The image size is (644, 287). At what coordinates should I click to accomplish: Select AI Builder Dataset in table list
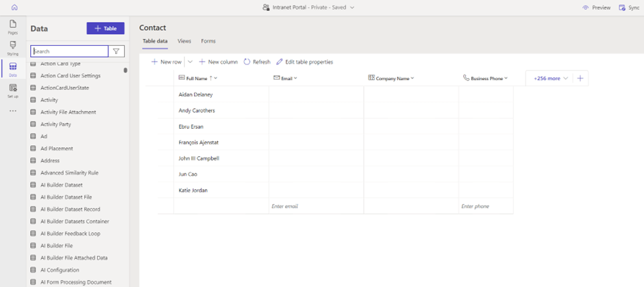click(61, 185)
